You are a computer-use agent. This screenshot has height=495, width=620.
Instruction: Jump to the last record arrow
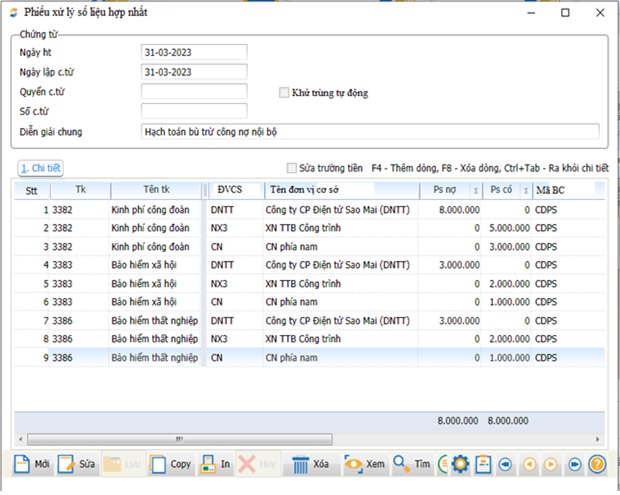[x=573, y=464]
